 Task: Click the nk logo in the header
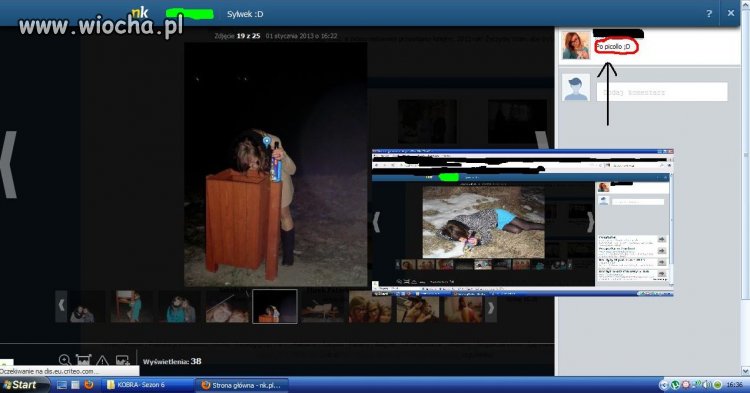tap(140, 13)
